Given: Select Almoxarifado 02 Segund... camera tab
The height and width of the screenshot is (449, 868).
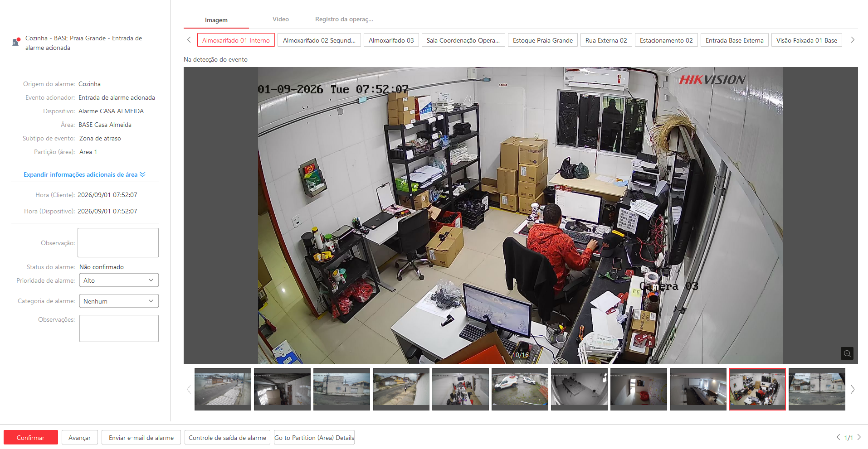Looking at the screenshot, I should click(x=319, y=40).
